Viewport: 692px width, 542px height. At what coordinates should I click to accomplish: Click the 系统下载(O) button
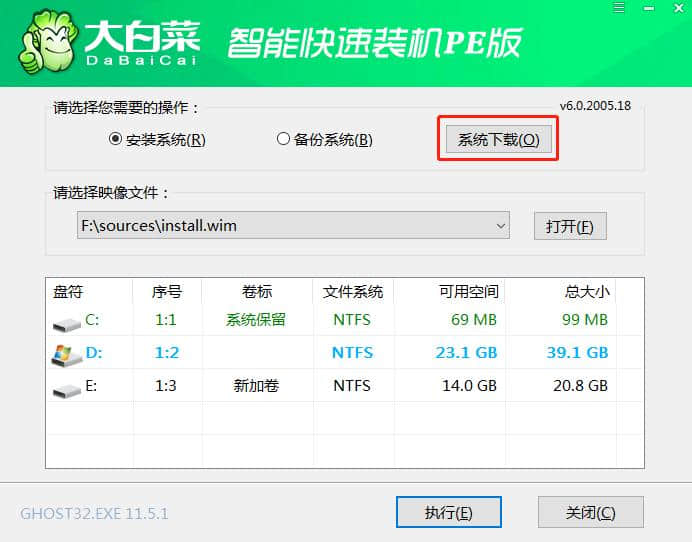click(499, 139)
